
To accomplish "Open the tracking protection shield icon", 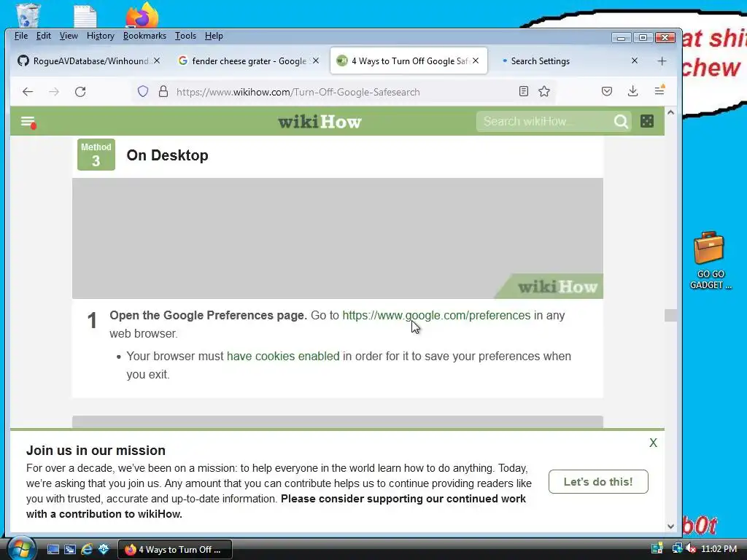I will pyautogui.click(x=143, y=91).
